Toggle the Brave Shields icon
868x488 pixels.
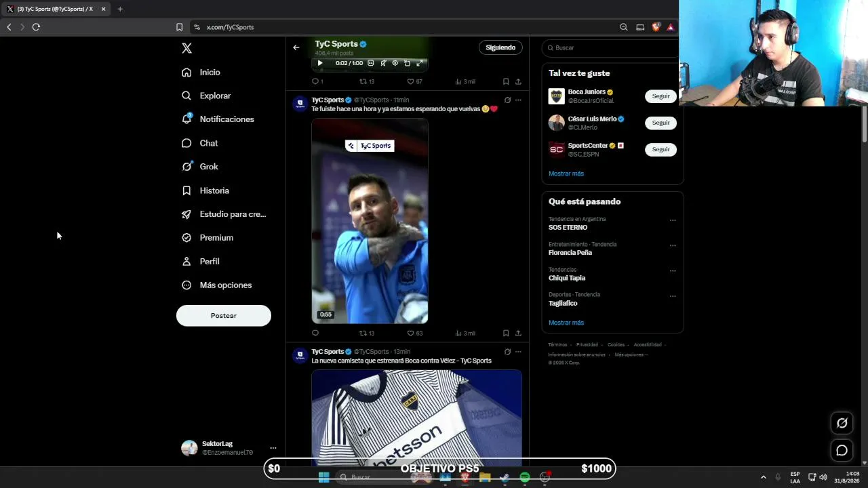click(x=656, y=27)
